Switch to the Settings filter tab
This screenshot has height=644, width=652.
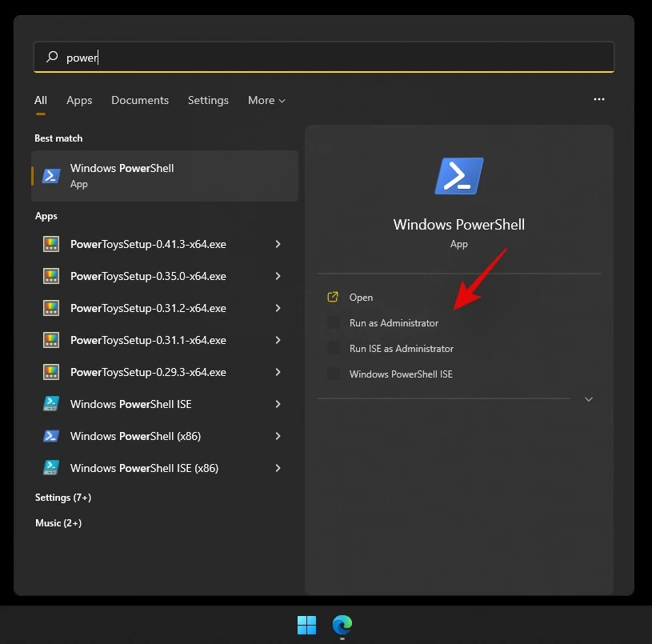tap(208, 100)
